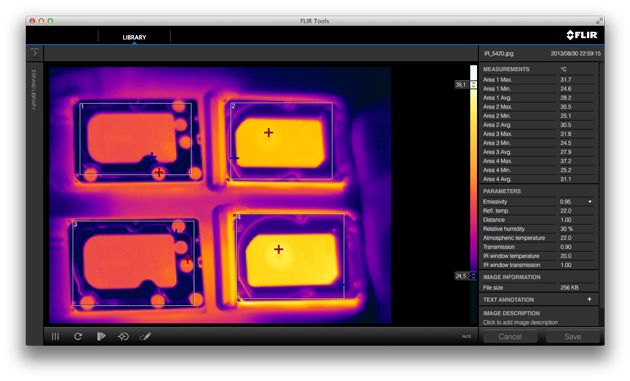Select the 'Area 1 Max.' measurement row
The width and height of the screenshot is (630, 381).
point(538,80)
